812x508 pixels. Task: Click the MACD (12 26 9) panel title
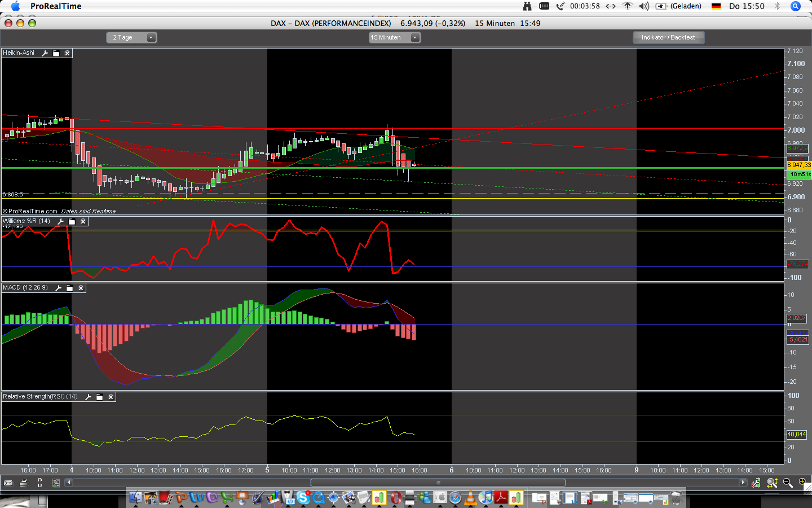click(25, 288)
